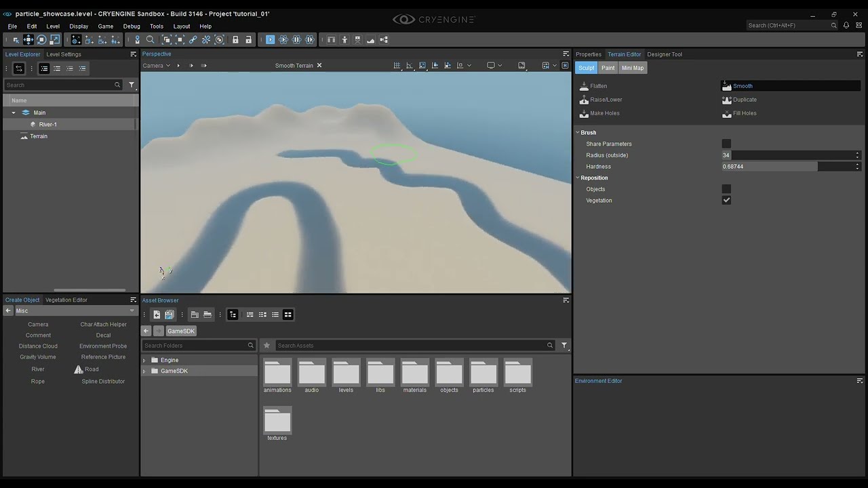This screenshot has width=868, height=488.
Task: Collapse the Brush section
Action: pyautogui.click(x=578, y=133)
